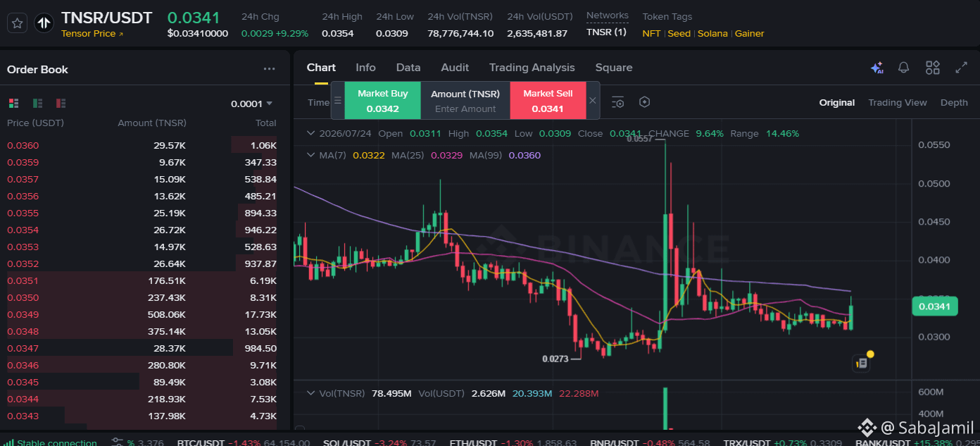Open the Order Book three-dots menu
Viewport: 980px width, 446px height.
click(270, 69)
